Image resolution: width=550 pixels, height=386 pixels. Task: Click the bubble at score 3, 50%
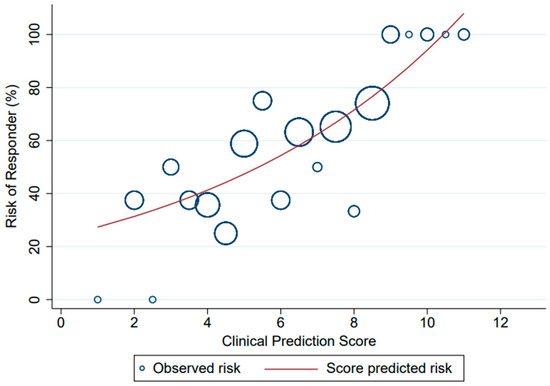171,167
